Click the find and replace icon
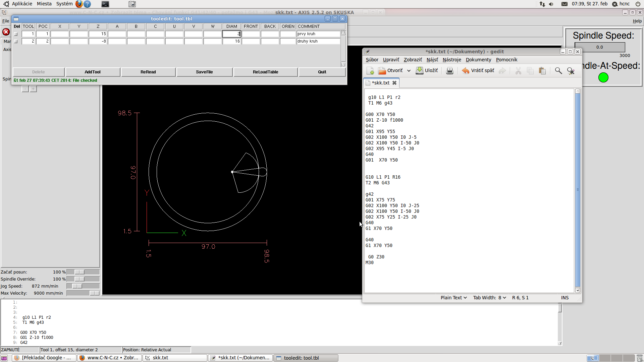This screenshot has width=644, height=362. [x=571, y=71]
